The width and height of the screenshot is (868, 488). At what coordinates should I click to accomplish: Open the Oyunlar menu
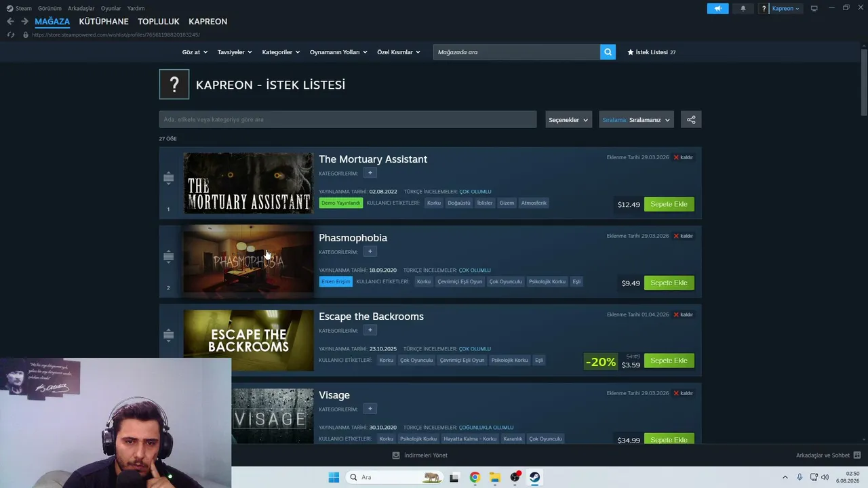(x=111, y=8)
